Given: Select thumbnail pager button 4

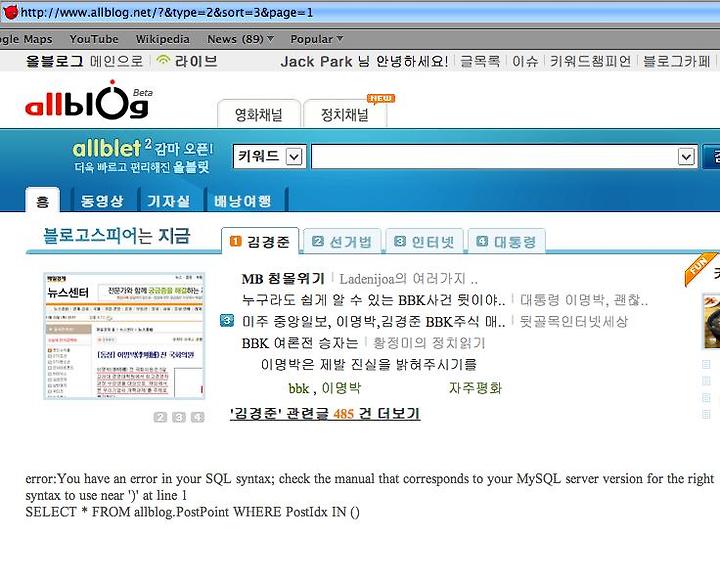Looking at the screenshot, I should click(x=197, y=417).
